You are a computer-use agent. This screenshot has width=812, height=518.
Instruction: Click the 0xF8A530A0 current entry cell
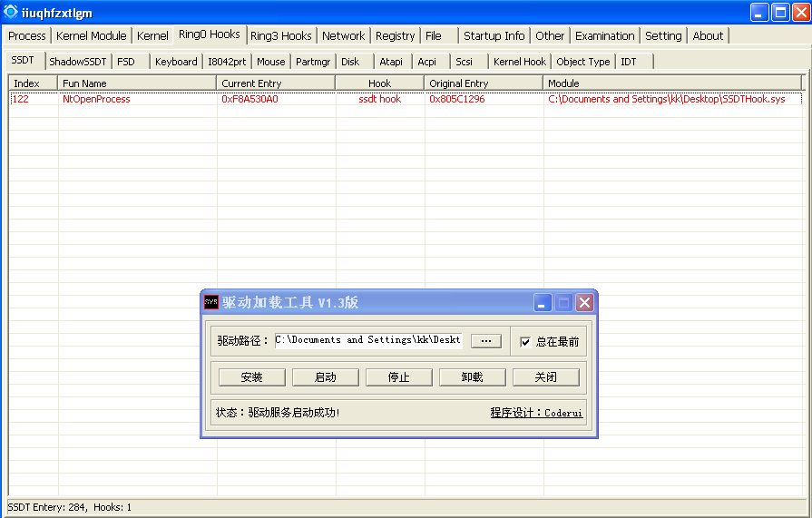[x=249, y=99]
